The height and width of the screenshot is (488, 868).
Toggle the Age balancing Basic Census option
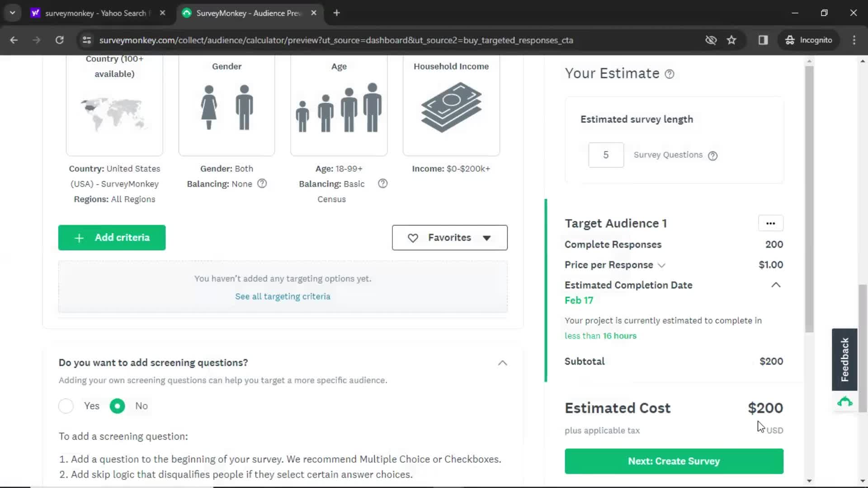pos(331,191)
